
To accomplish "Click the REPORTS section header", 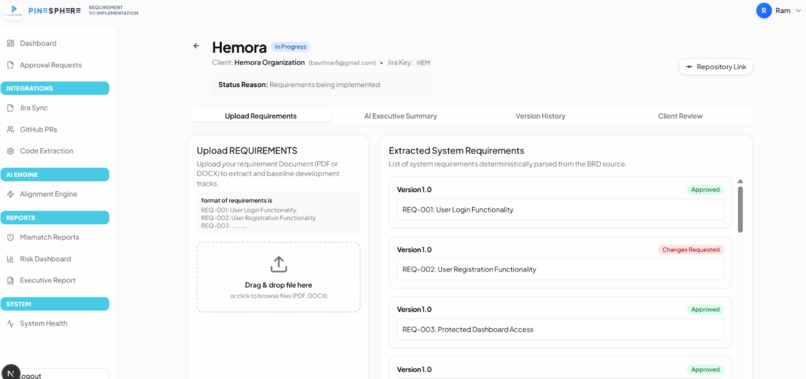I will coord(54,218).
